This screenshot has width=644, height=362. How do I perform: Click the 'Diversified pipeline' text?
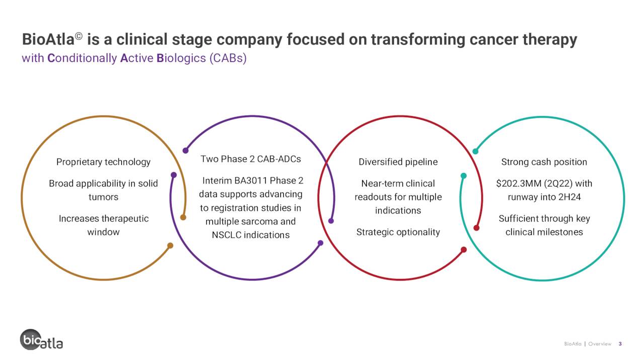coord(398,162)
